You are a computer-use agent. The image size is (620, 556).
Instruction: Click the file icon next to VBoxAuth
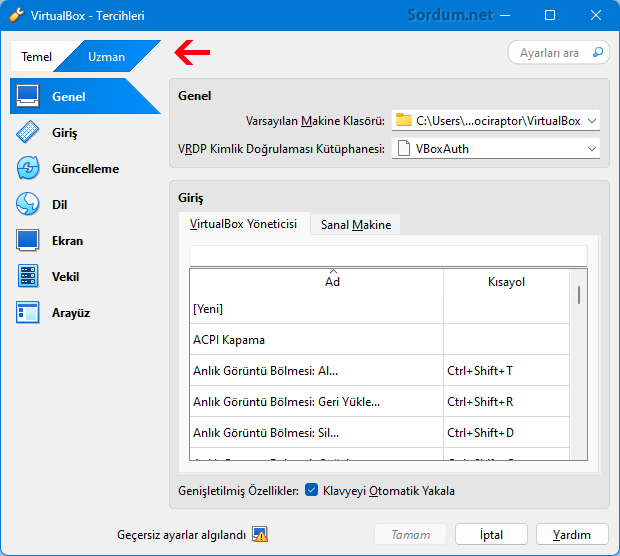click(x=403, y=148)
